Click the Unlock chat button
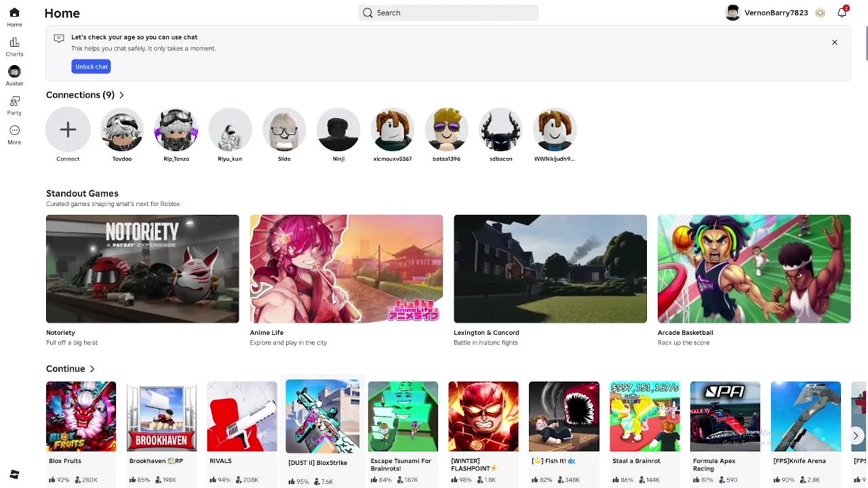Image resolution: width=868 pixels, height=488 pixels. coord(91,66)
